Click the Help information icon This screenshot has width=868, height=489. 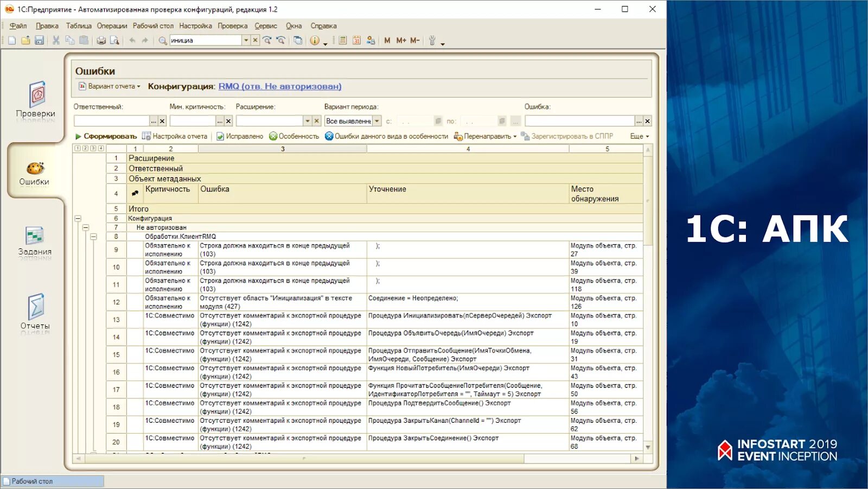tap(315, 40)
